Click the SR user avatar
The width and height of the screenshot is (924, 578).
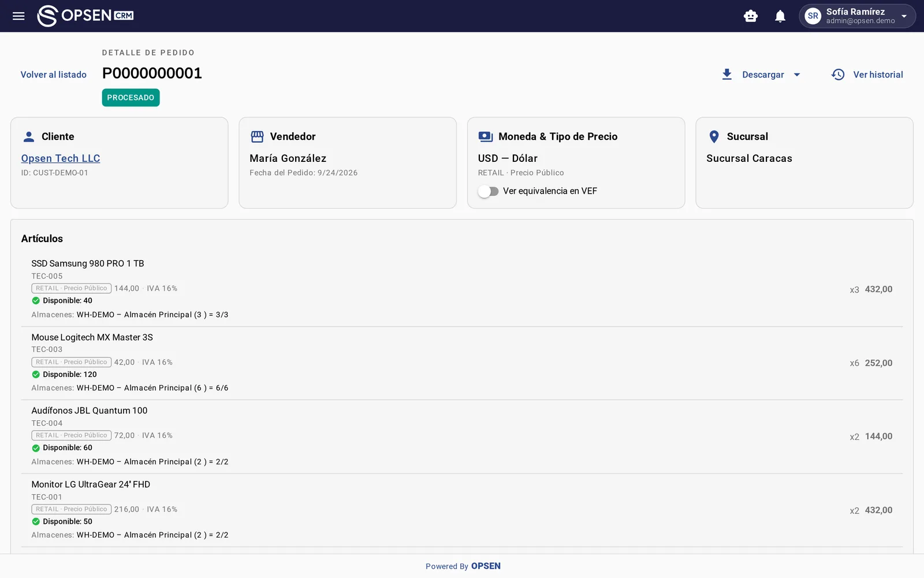tap(813, 16)
